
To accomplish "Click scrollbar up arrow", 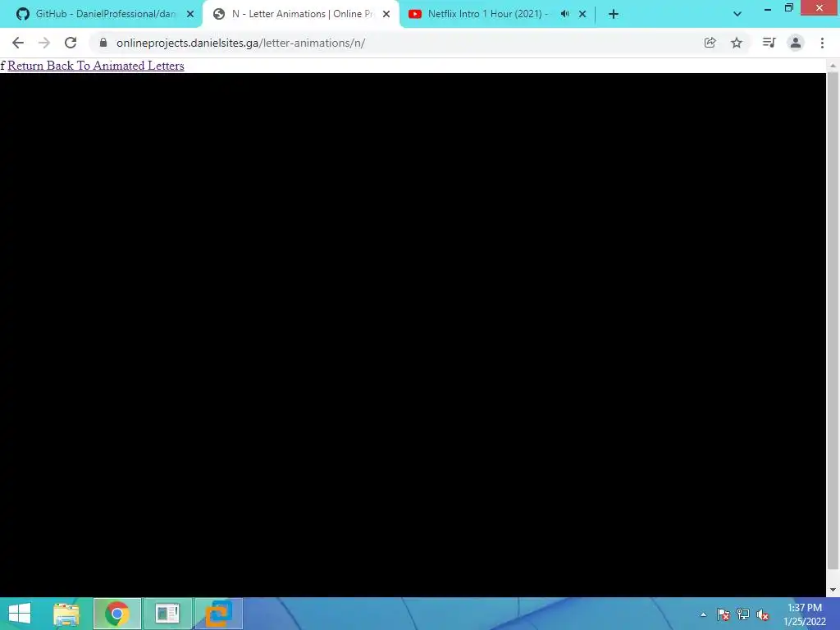I will (x=833, y=66).
